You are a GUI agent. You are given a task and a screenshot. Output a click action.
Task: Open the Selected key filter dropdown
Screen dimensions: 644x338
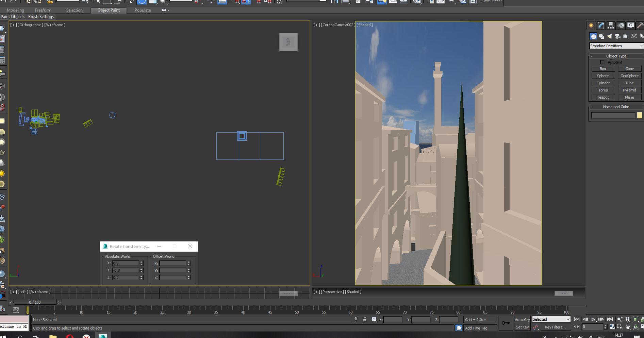(551, 319)
